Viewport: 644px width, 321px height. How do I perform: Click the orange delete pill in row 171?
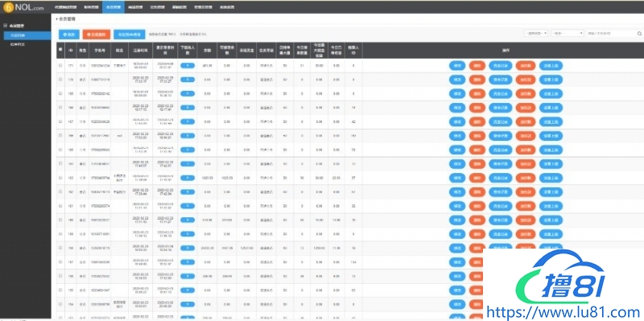point(477,66)
